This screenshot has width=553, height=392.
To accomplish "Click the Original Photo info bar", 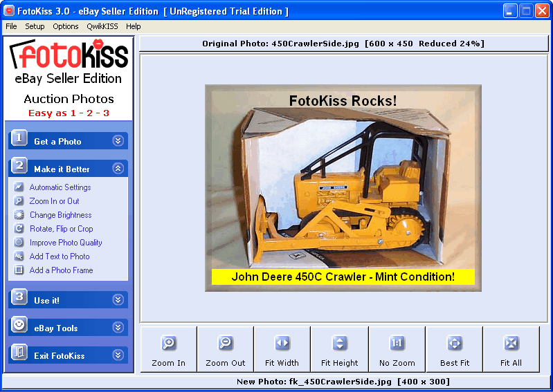I will coord(343,44).
